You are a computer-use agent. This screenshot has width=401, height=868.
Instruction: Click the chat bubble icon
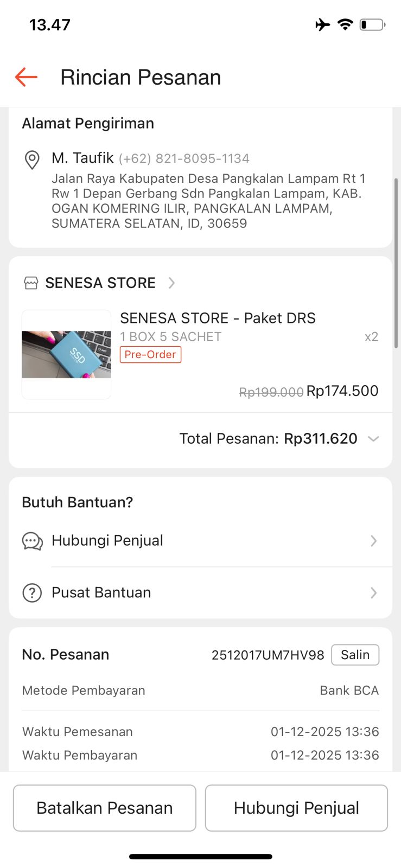click(x=32, y=541)
